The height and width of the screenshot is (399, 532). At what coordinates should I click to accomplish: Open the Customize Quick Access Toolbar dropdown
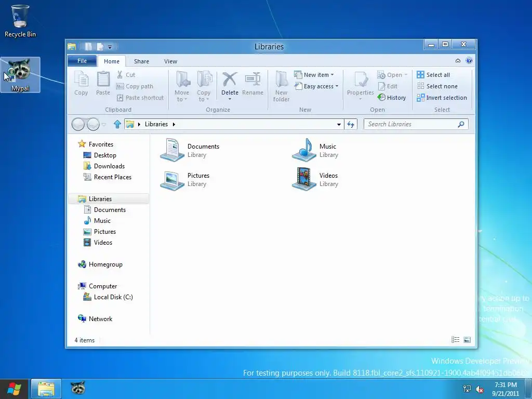(110, 47)
